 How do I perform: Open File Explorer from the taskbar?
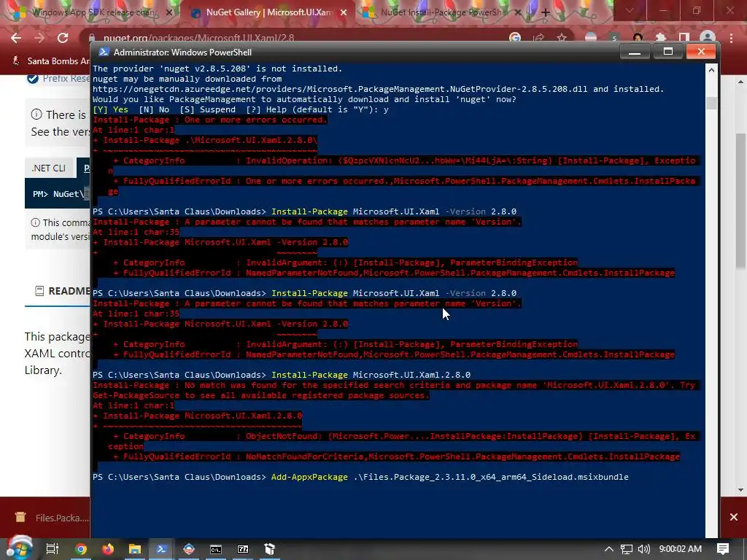tap(135, 549)
